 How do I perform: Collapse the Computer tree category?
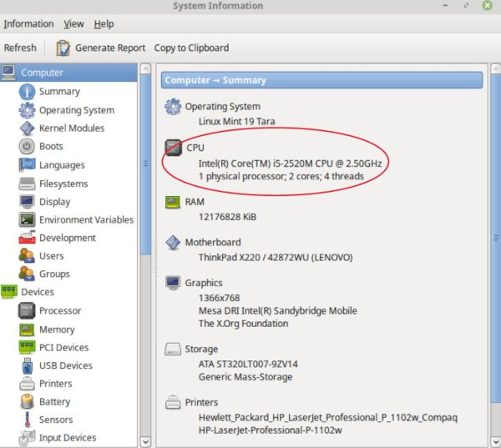pyautogui.click(x=9, y=73)
